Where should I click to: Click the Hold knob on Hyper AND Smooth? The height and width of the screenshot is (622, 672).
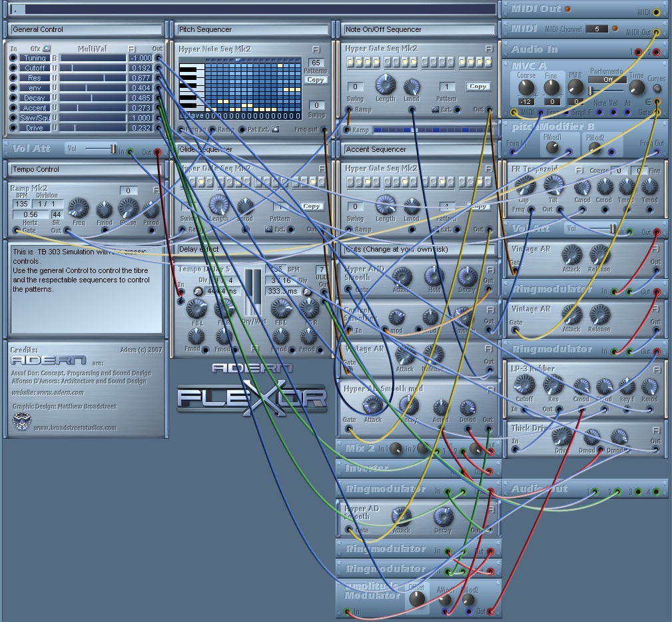click(434, 276)
